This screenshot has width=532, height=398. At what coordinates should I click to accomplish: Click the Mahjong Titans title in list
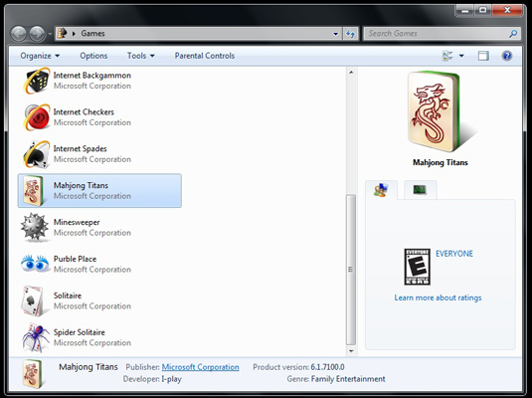[x=81, y=185]
